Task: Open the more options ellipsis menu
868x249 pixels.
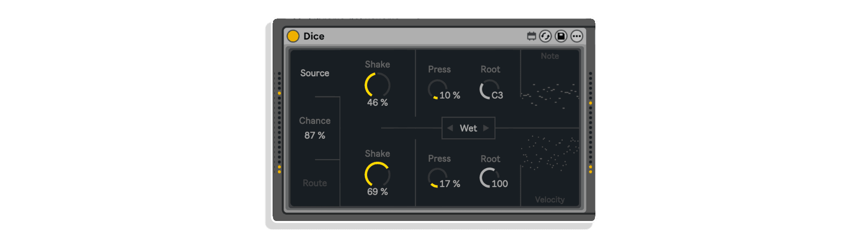Action: pos(576,36)
